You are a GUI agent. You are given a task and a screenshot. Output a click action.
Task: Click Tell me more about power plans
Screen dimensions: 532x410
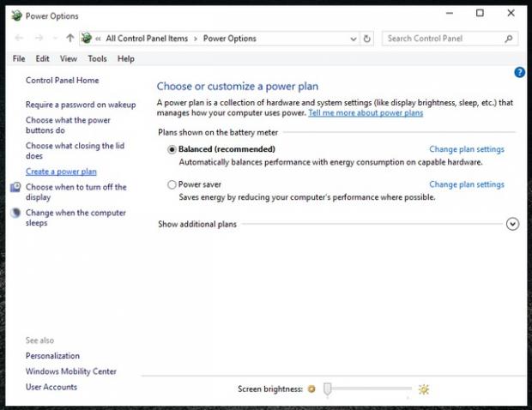pos(366,113)
